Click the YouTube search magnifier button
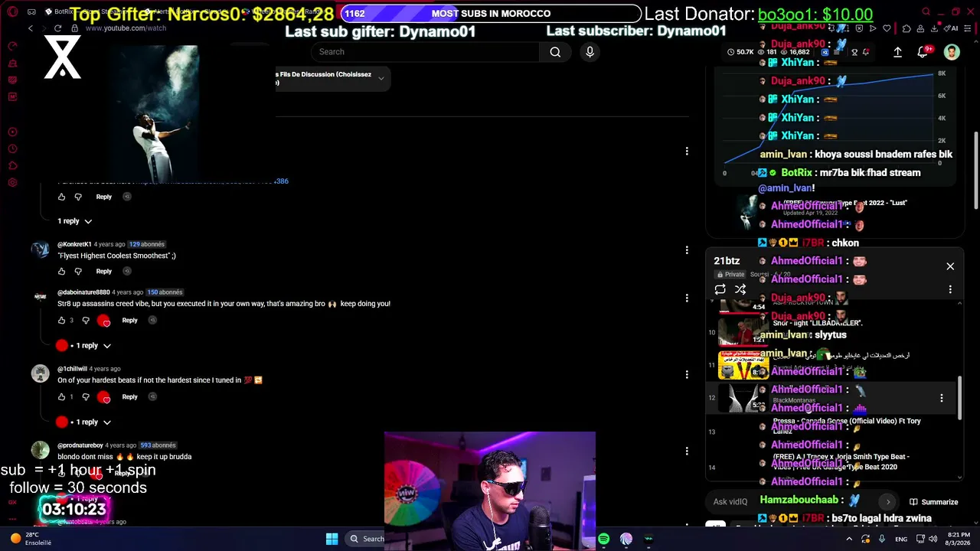The image size is (980, 551). tap(555, 52)
